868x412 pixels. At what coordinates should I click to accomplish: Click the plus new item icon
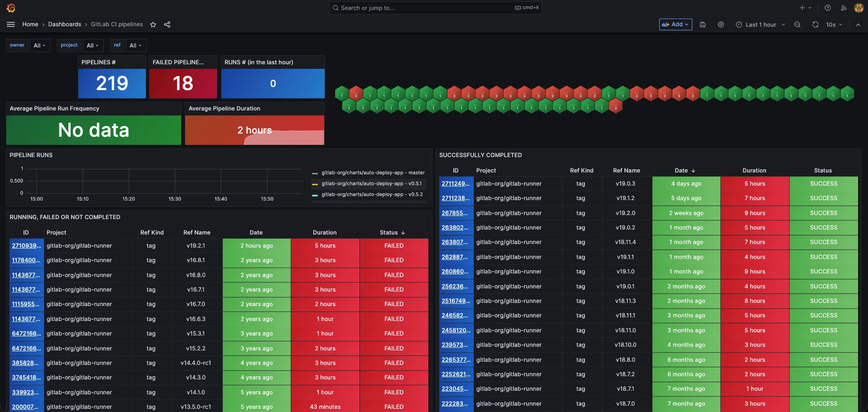(806, 8)
